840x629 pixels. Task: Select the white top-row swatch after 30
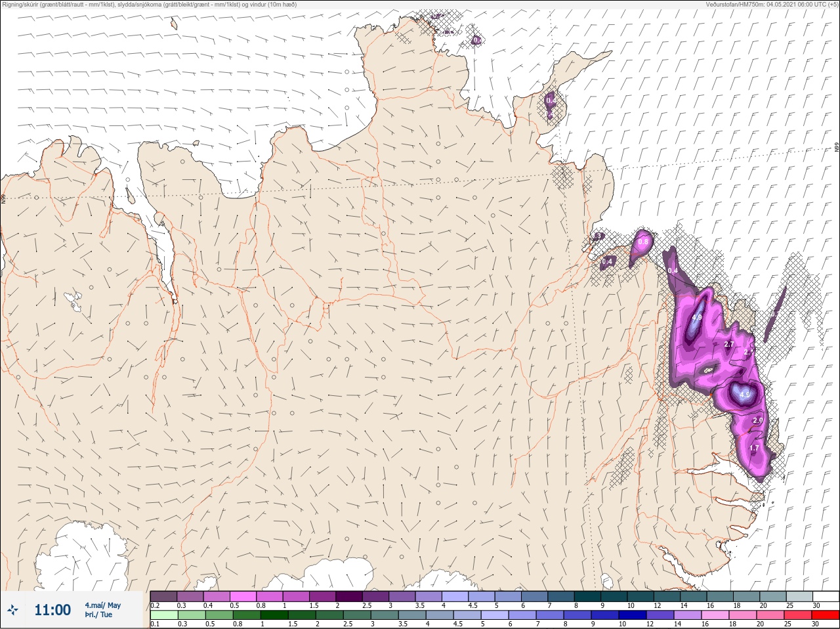click(826, 596)
